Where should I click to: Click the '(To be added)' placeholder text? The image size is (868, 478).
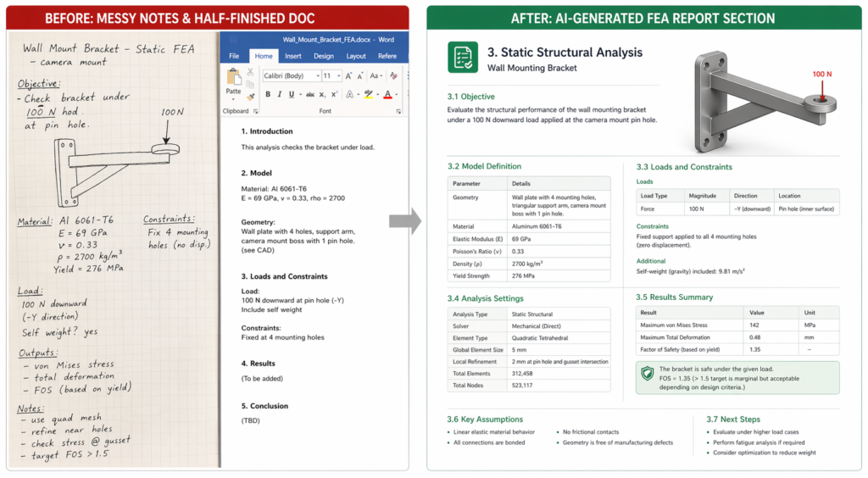262,378
